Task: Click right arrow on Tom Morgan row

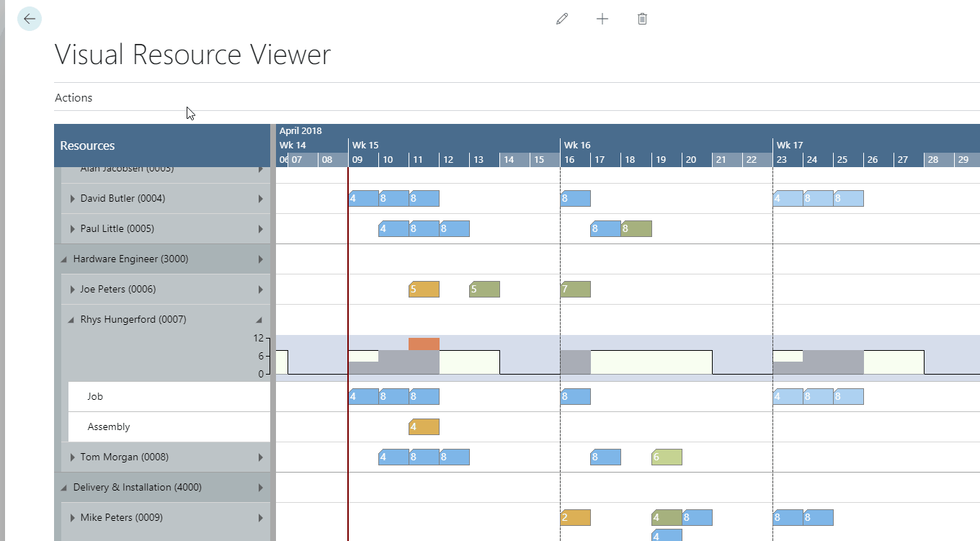Action: [260, 457]
